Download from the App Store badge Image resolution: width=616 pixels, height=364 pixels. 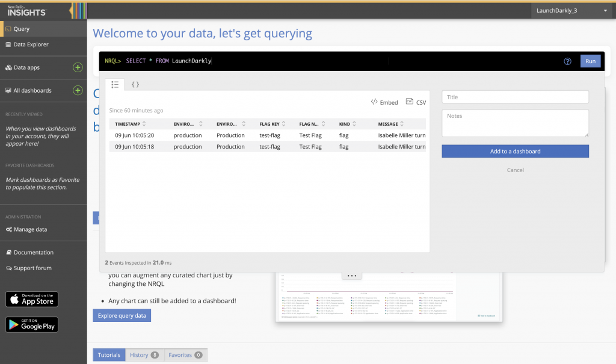click(32, 299)
